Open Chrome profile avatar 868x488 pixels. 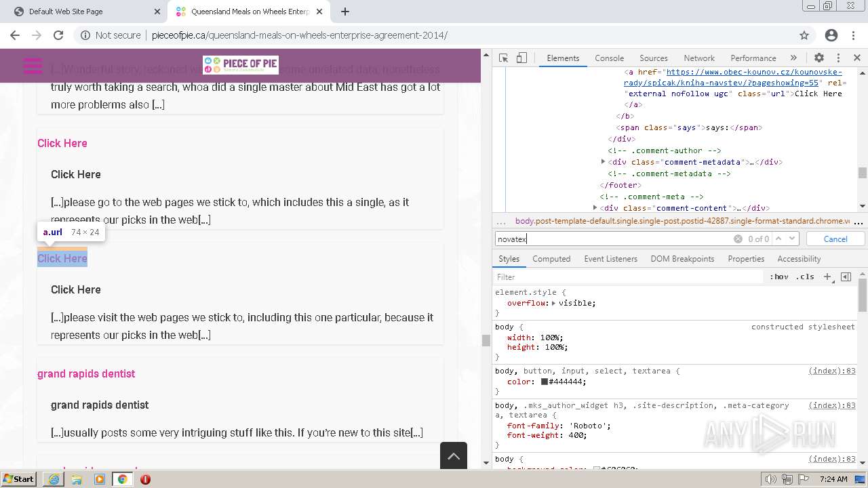[x=831, y=35]
